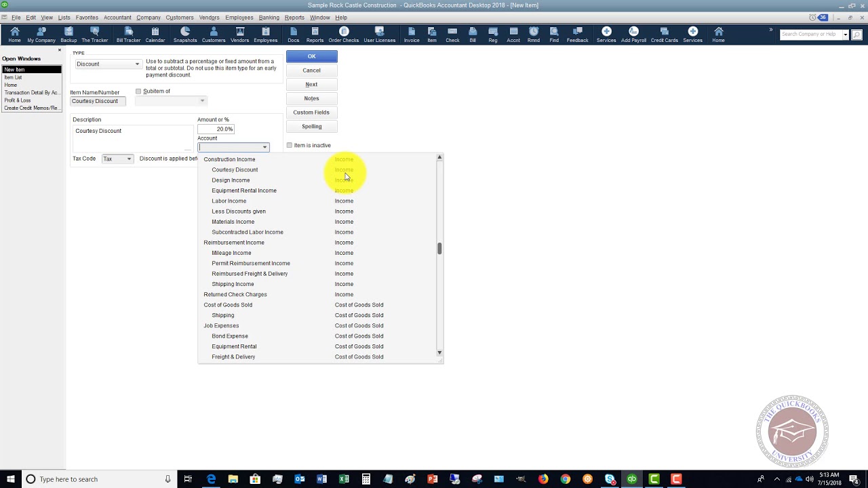Open the search box dropdown arrow
The width and height of the screenshot is (868, 488).
point(845,35)
